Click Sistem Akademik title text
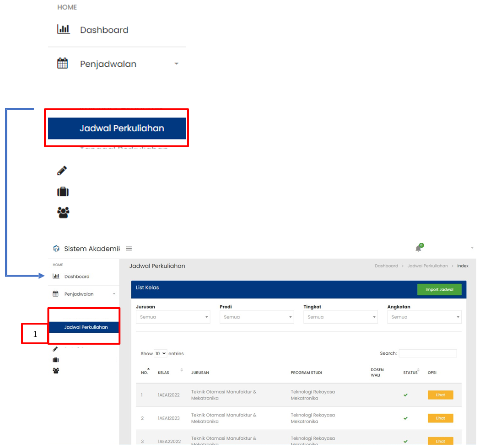Screen dimensions: 485x448 (x=92, y=249)
